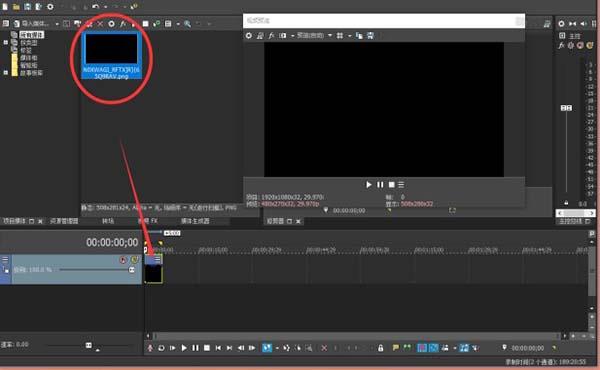Solo the Master Bus

point(589,46)
